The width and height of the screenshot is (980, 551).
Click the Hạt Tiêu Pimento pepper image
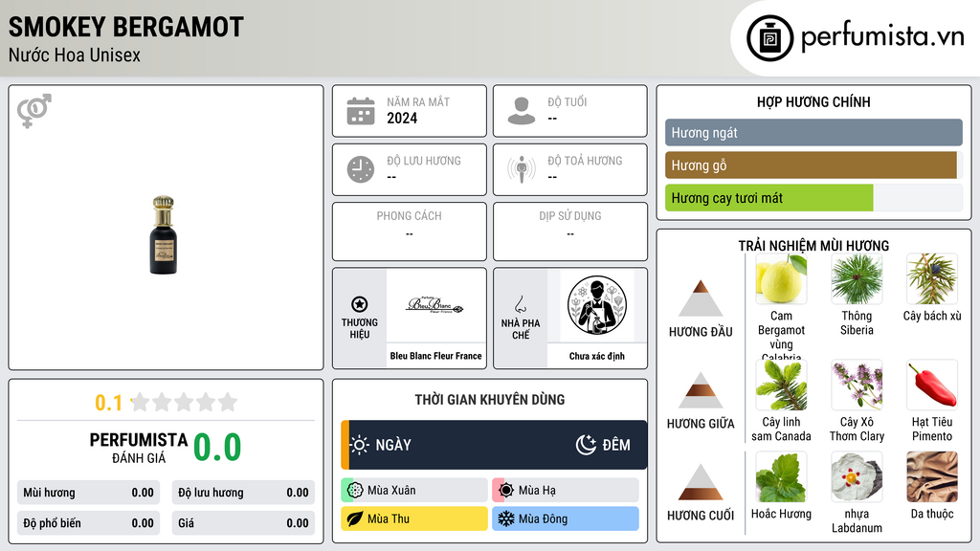[x=932, y=385]
